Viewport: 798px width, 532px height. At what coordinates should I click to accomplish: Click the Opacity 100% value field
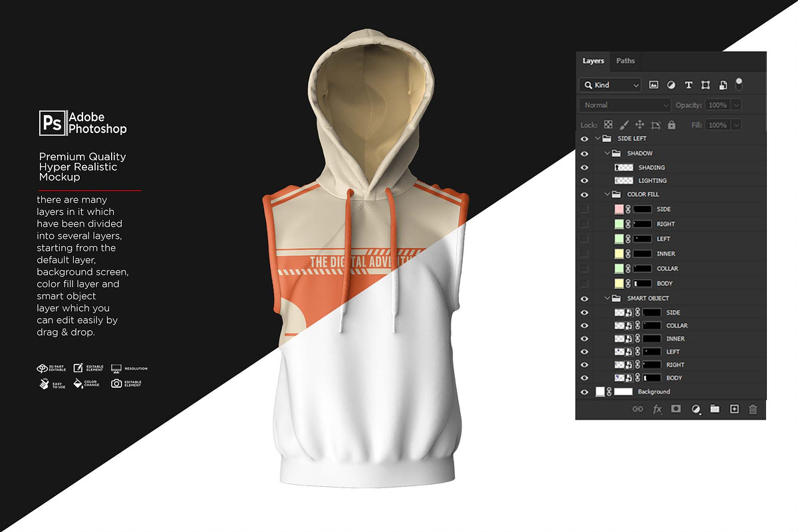718,105
